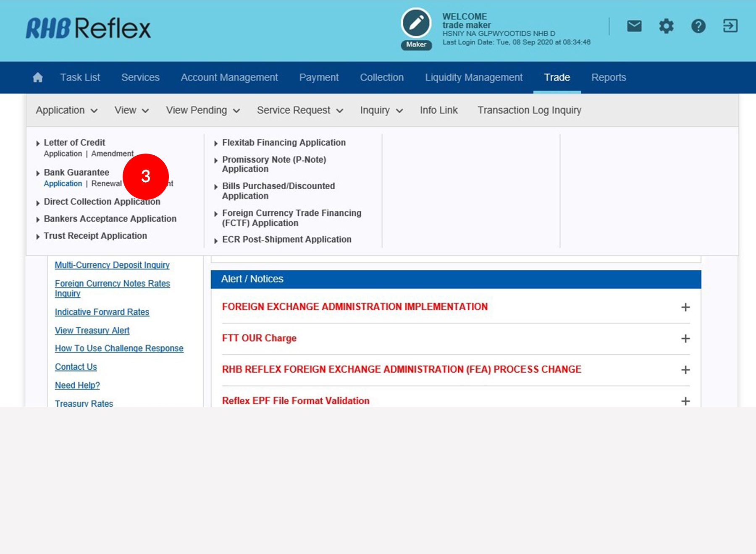Open the View Pending dropdown menu

203,110
